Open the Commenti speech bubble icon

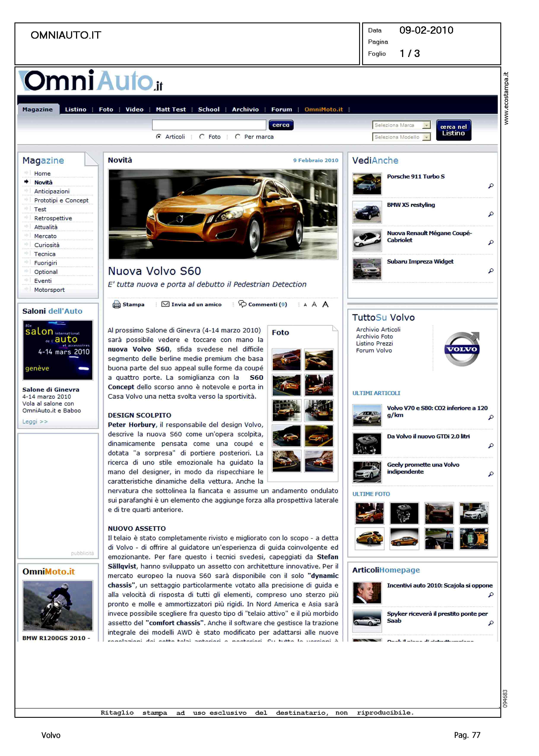tap(242, 304)
